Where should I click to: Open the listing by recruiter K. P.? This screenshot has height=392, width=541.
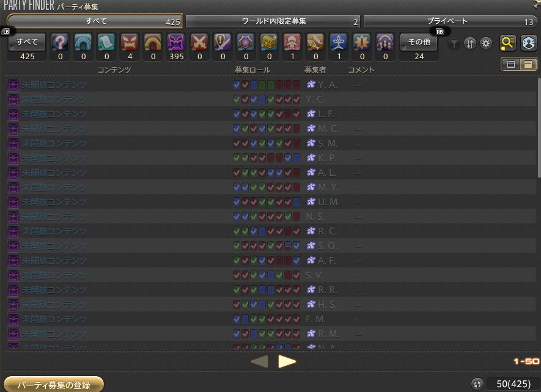(271, 158)
